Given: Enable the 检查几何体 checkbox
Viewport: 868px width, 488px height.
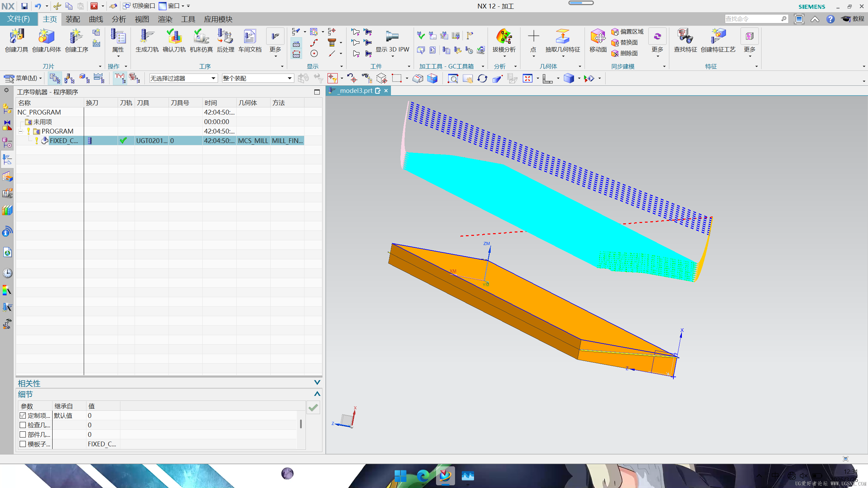Looking at the screenshot, I should [x=23, y=425].
